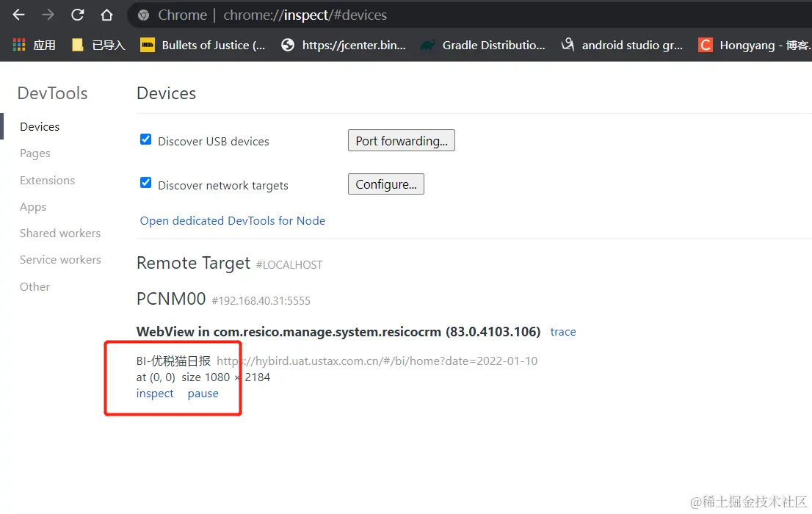Open the Apps grid bookmark icon
The image size is (812, 514).
pyautogui.click(x=19, y=45)
